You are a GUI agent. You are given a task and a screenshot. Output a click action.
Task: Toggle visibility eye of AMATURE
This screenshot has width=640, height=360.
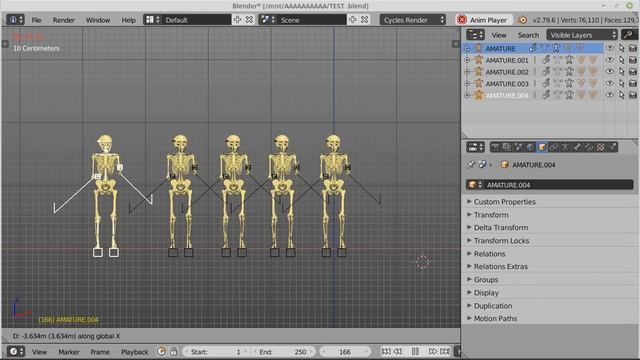pos(609,48)
